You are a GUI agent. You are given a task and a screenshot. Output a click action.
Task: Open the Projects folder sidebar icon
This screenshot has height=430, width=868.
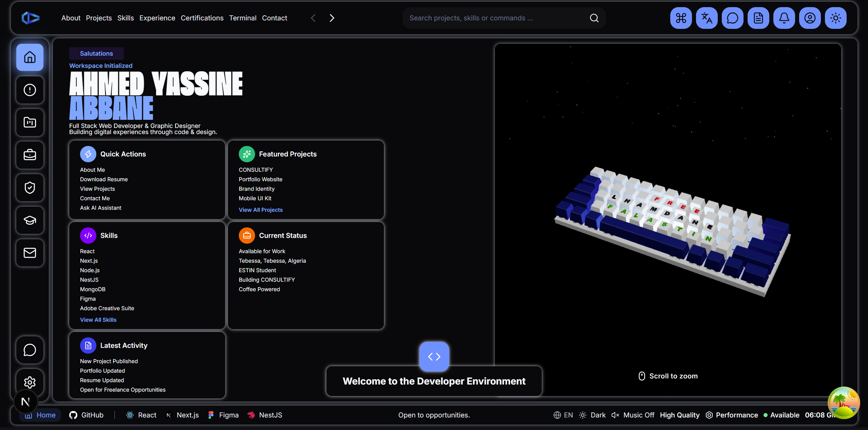(x=30, y=123)
